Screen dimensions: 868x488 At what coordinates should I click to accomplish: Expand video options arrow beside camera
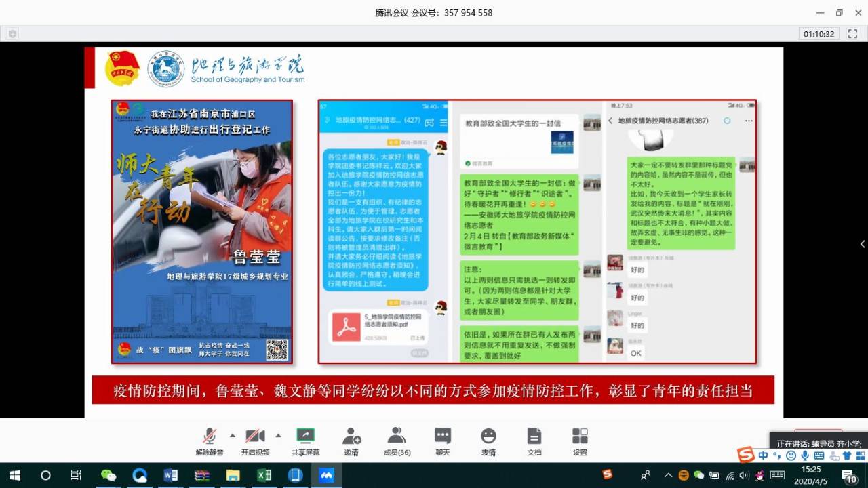point(278,435)
